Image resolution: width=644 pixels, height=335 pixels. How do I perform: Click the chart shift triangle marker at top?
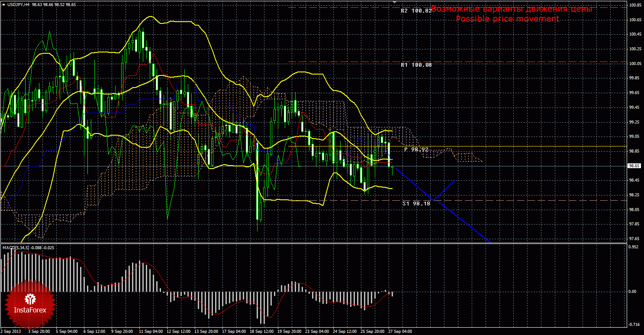pos(394,3)
